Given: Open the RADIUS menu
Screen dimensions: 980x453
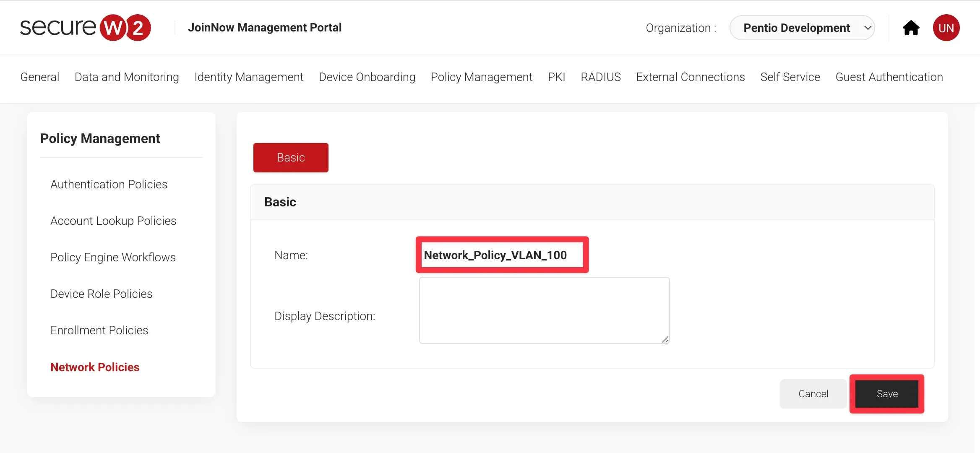Looking at the screenshot, I should pyautogui.click(x=601, y=77).
